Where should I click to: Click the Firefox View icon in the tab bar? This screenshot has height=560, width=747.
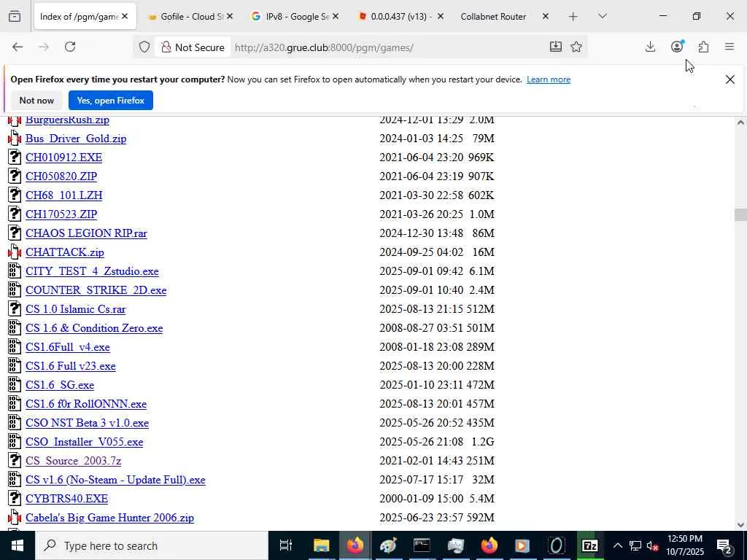coord(15,16)
